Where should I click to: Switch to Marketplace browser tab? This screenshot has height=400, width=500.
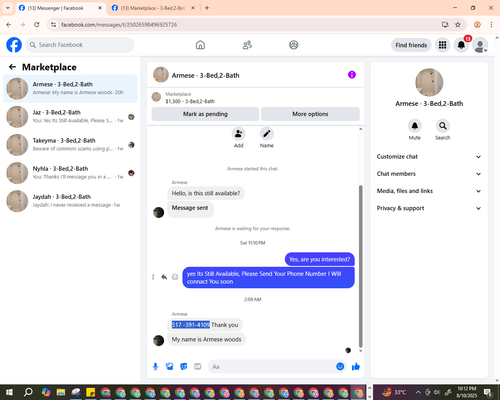click(x=152, y=8)
